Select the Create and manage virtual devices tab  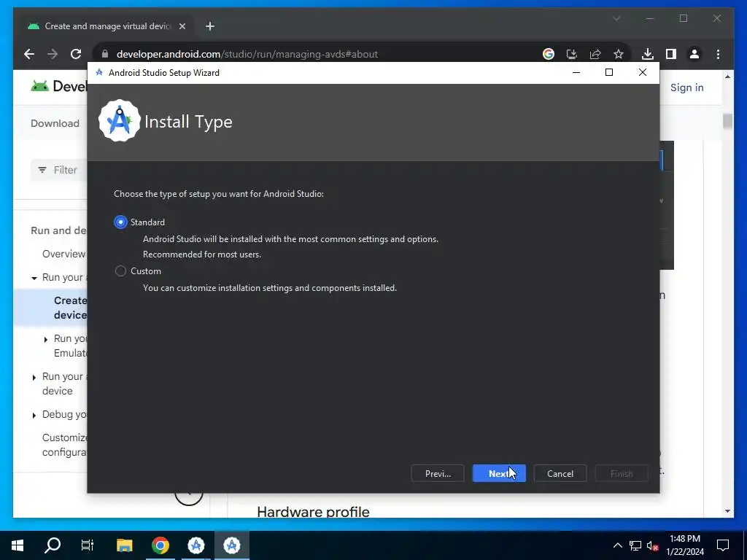[107, 26]
